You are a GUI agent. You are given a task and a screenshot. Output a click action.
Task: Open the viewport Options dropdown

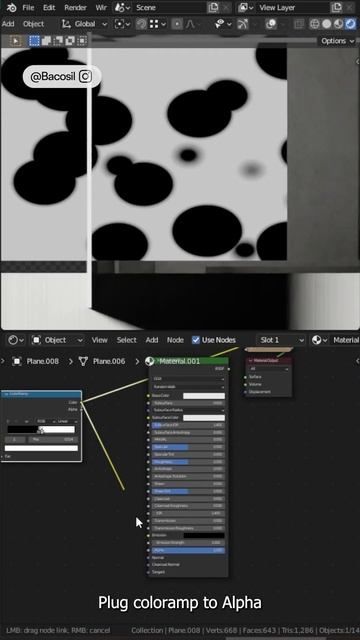(x=337, y=41)
